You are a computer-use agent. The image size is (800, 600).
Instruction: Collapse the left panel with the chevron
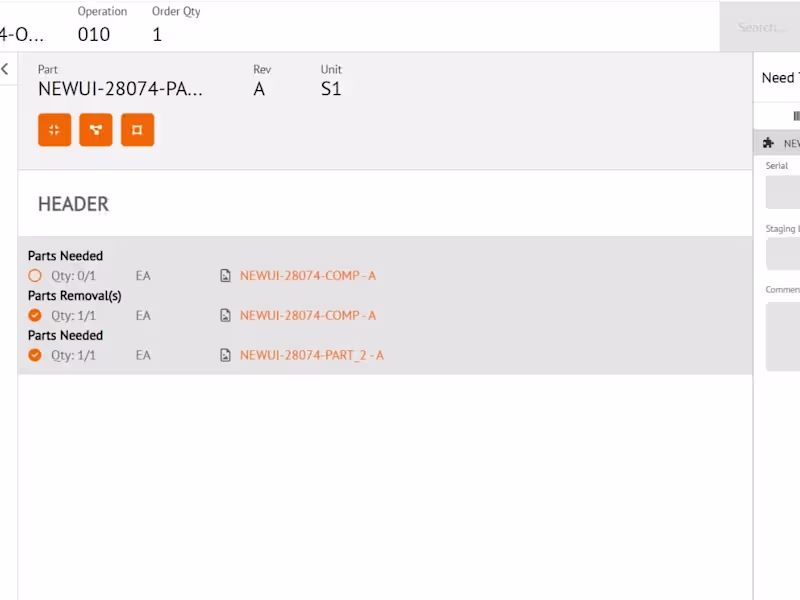[5, 69]
